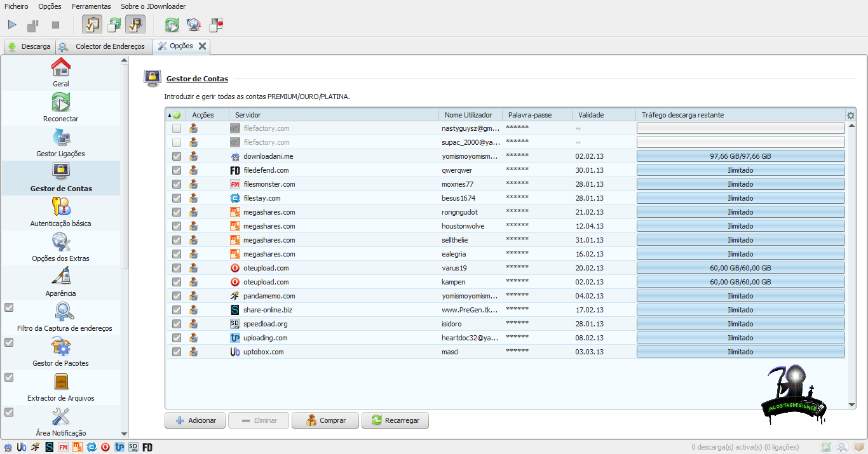Open Geral settings house icon
Screen dimensions: 868x454
coord(61,67)
